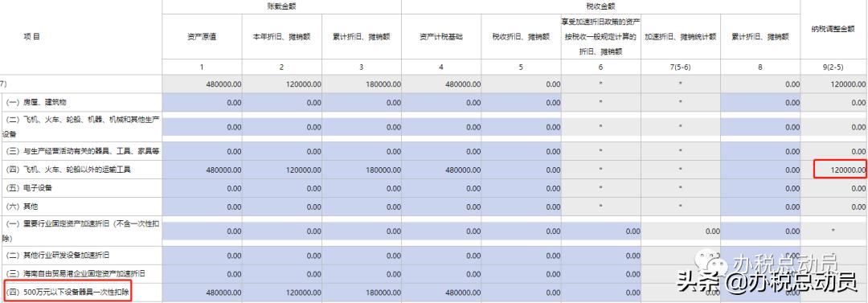Click 重要行业固定资产加速折旧 row 资产原值 cell
This screenshot has height=303, width=868.
coord(202,231)
